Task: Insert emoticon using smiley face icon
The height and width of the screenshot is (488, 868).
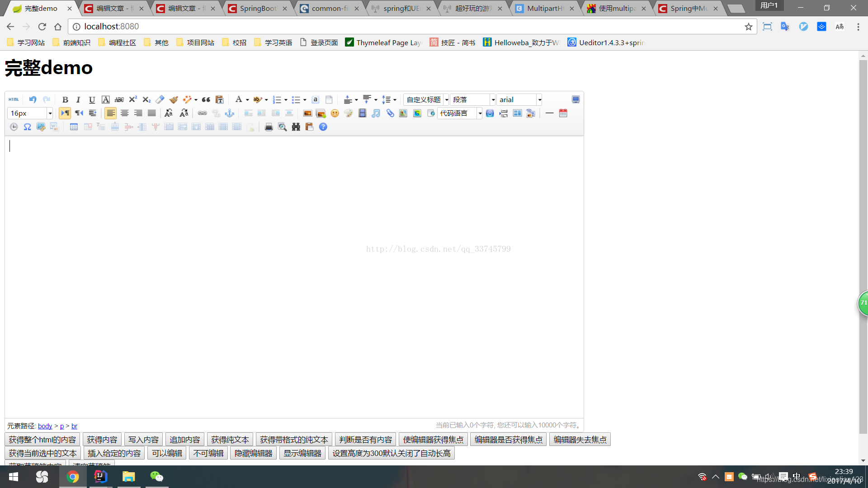Action: coord(335,113)
